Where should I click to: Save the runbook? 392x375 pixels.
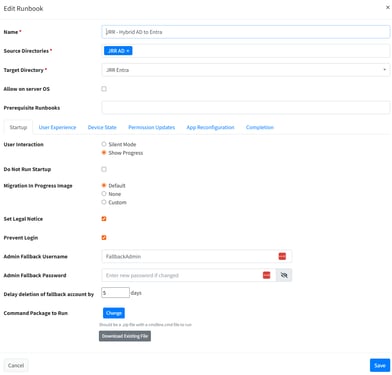coord(380,365)
